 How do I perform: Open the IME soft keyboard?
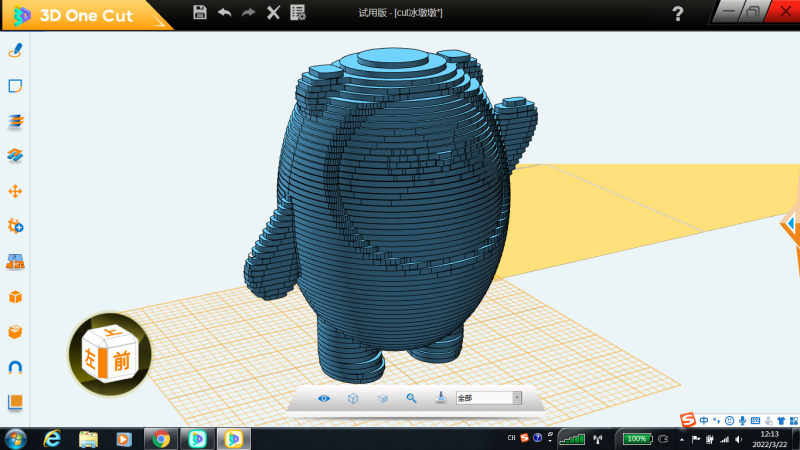tap(756, 420)
